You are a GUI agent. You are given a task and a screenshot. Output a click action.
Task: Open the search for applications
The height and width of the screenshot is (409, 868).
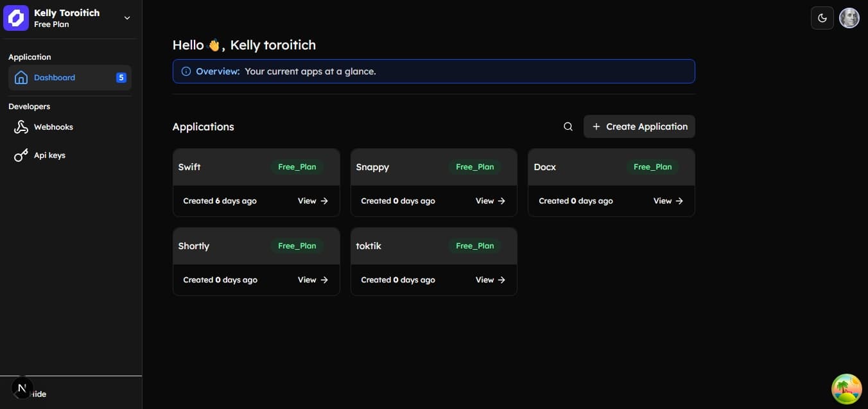(568, 126)
